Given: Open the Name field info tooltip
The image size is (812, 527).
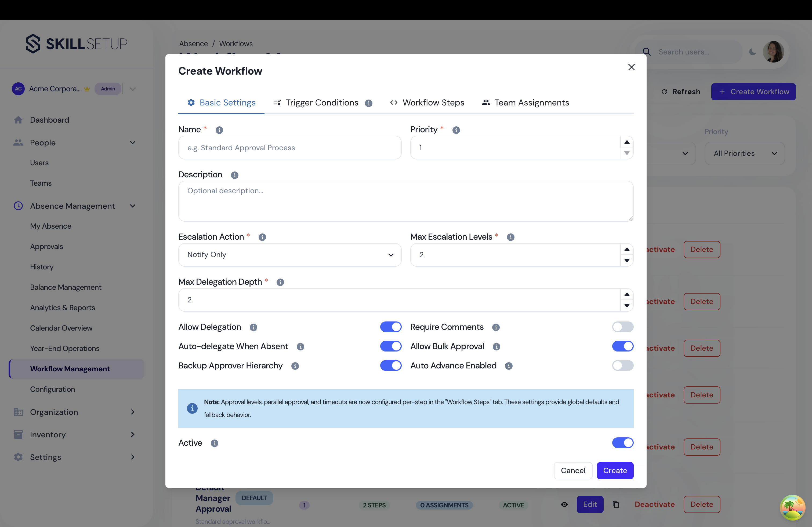Looking at the screenshot, I should (219, 130).
